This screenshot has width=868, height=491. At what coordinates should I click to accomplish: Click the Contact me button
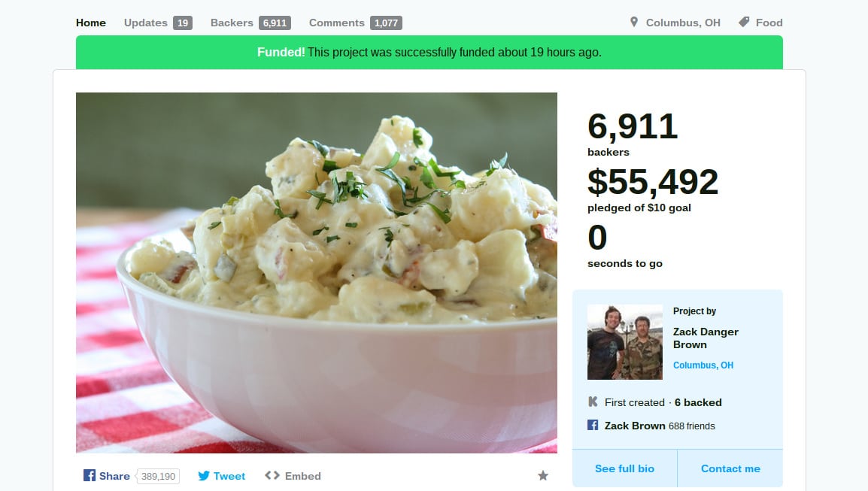pyautogui.click(x=730, y=468)
